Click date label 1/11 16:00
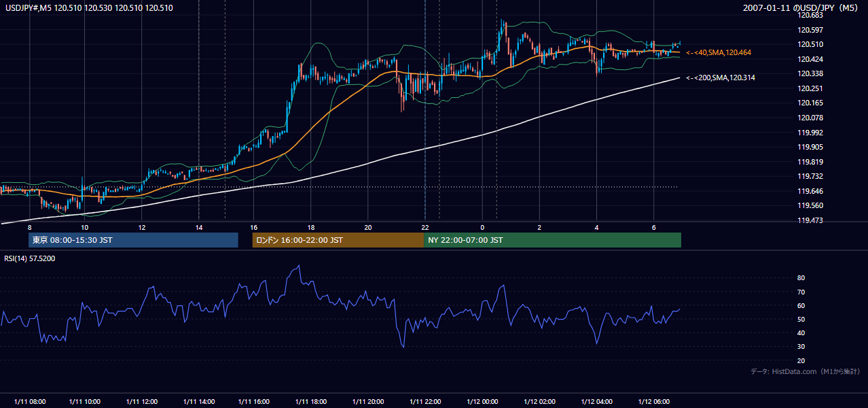 (255, 402)
